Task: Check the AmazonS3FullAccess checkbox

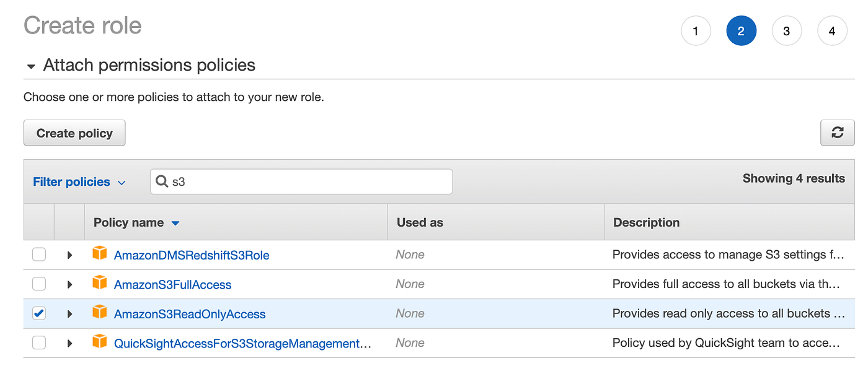Action: coord(38,284)
